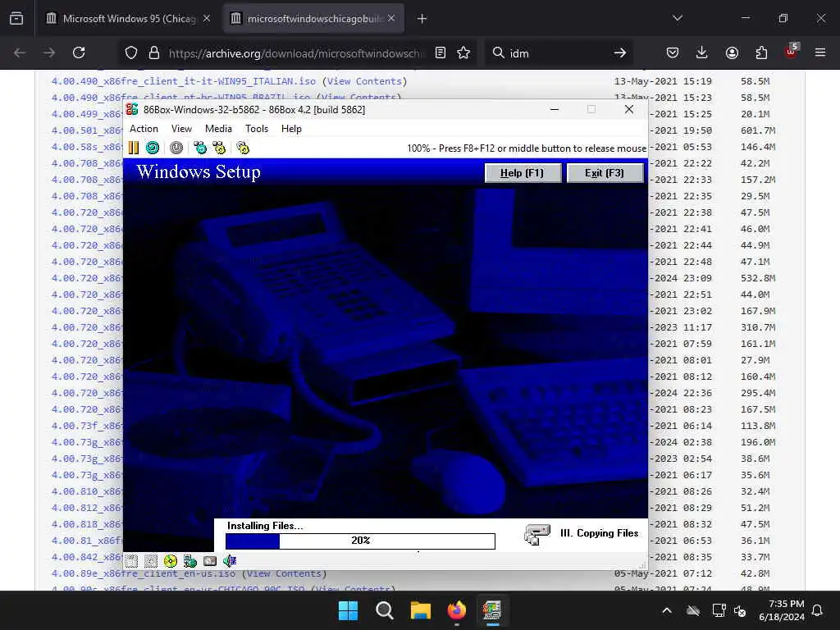This screenshot has width=840, height=630.
Task: Switch to Microsoft Windows 95 (Chicago) tab
Action: pyautogui.click(x=129, y=19)
